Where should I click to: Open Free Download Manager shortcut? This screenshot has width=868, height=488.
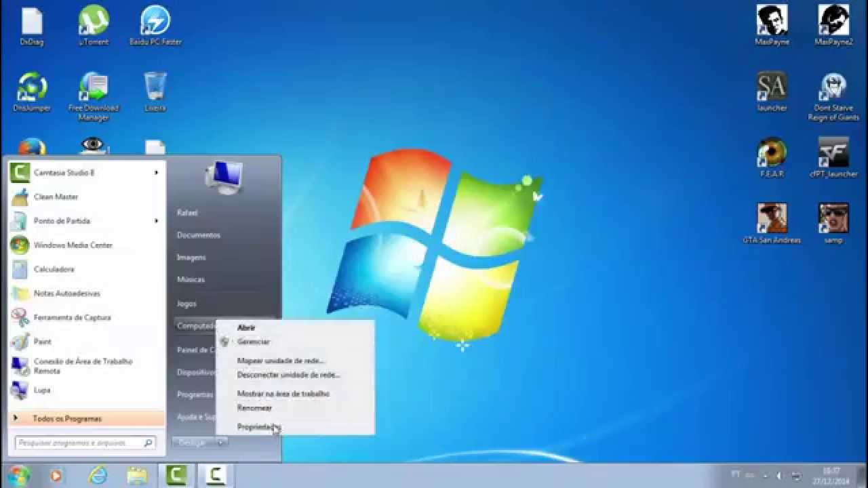coord(94,96)
